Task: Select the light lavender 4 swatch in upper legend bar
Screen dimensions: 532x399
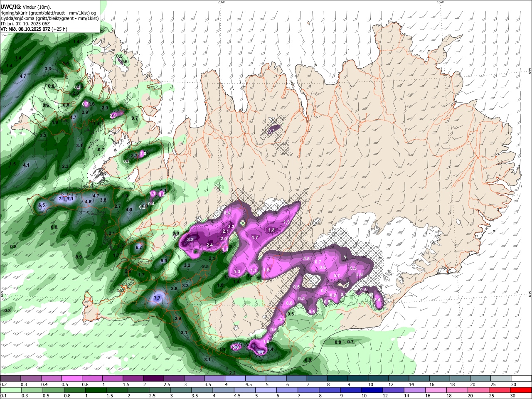Action: point(235,378)
